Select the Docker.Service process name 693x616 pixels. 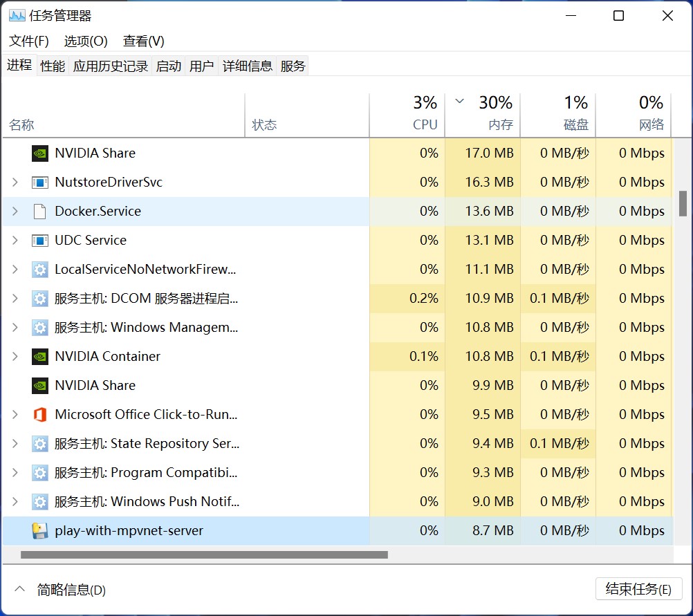coord(98,212)
